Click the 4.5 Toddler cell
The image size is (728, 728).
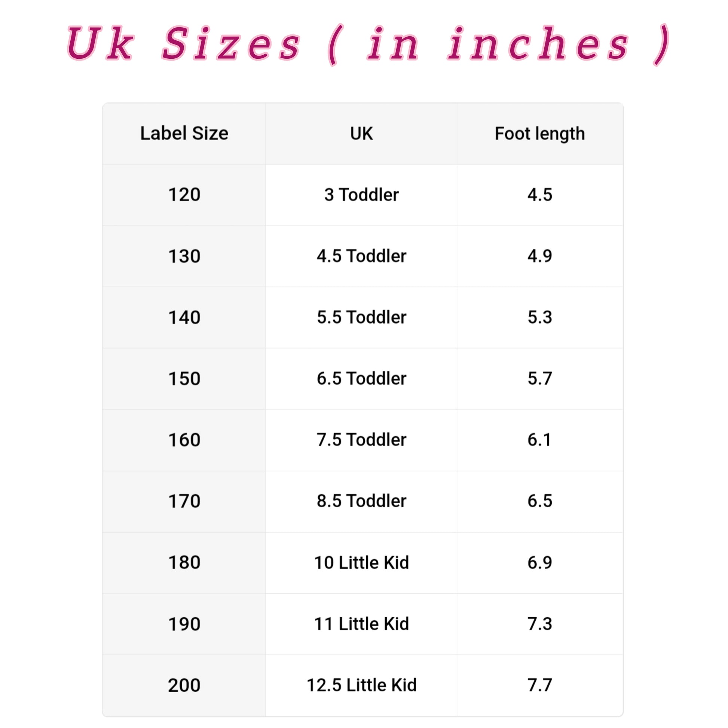click(x=361, y=256)
